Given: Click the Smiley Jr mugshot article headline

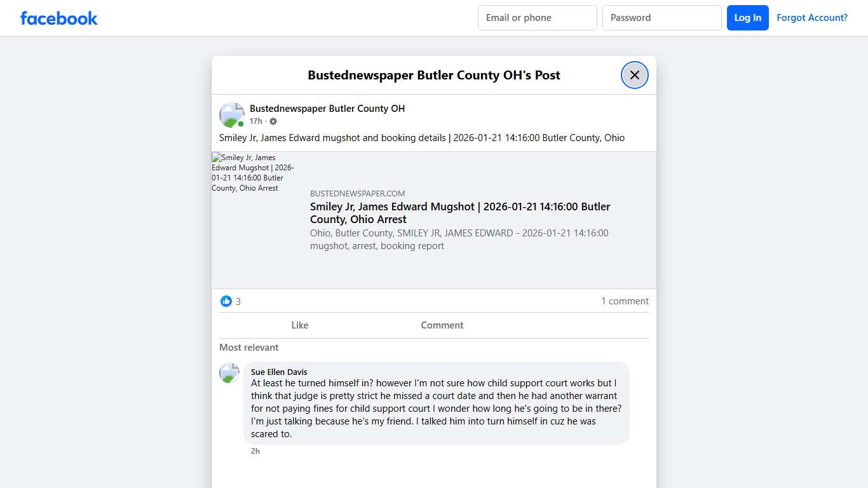Looking at the screenshot, I should point(459,212).
